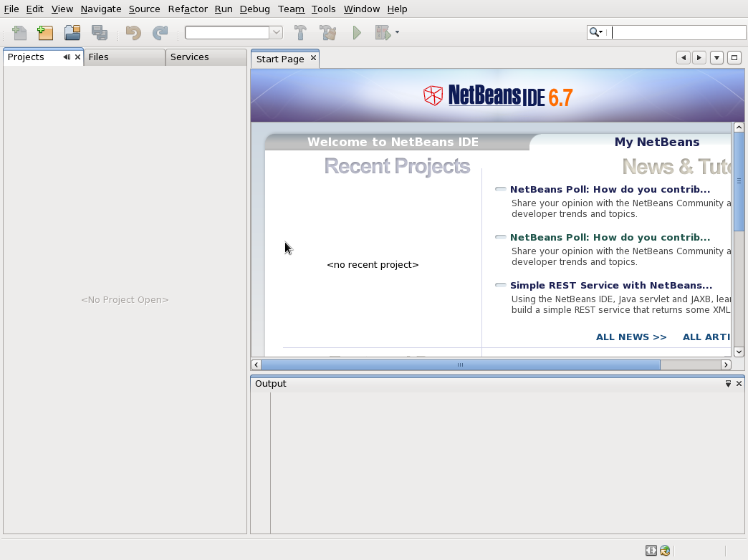Open the Edit menu

coord(35,9)
